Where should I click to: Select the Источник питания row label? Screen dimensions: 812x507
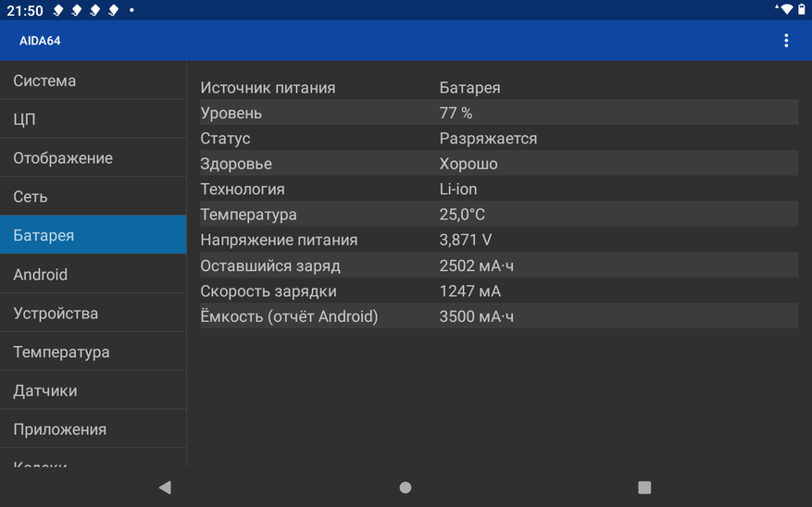point(268,88)
